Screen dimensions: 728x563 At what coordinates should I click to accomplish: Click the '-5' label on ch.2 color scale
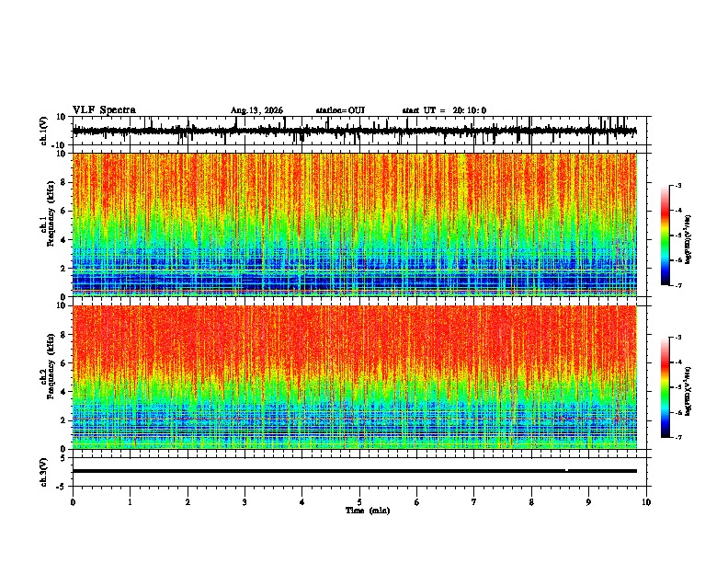(x=678, y=387)
